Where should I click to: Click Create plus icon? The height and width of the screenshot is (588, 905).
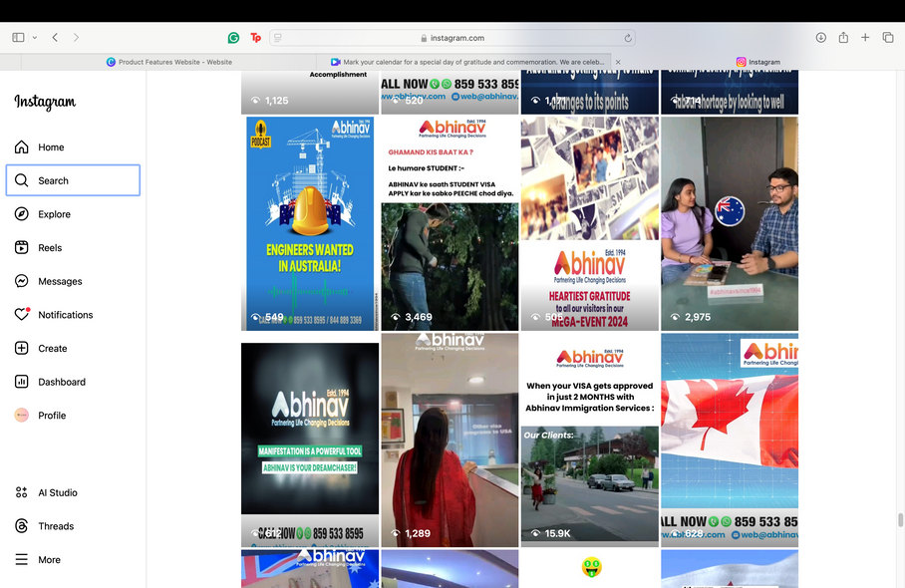22,349
